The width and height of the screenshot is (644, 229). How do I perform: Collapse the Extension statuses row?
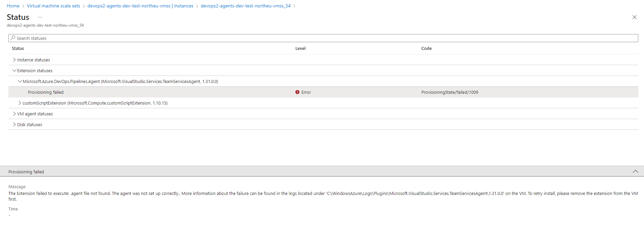point(14,70)
